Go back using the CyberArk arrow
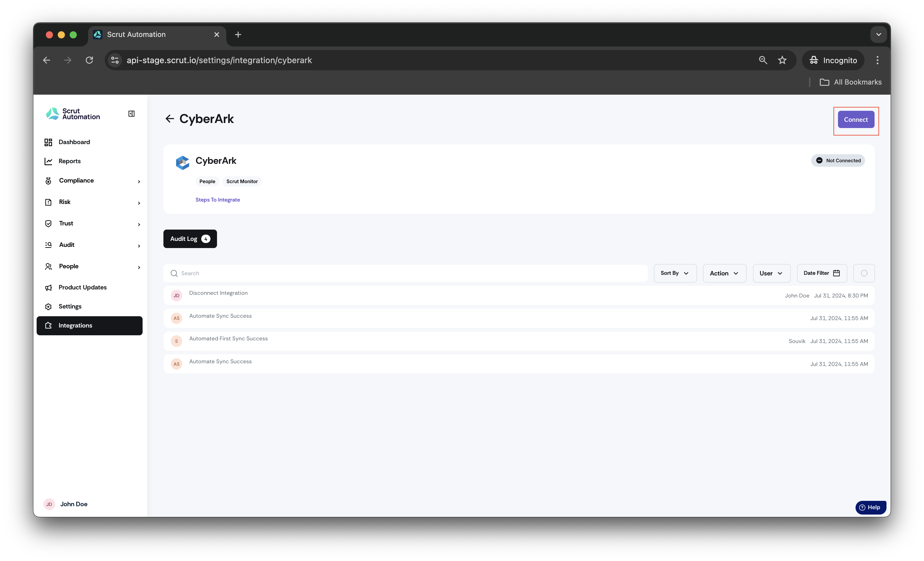Image resolution: width=924 pixels, height=561 pixels. 169,119
